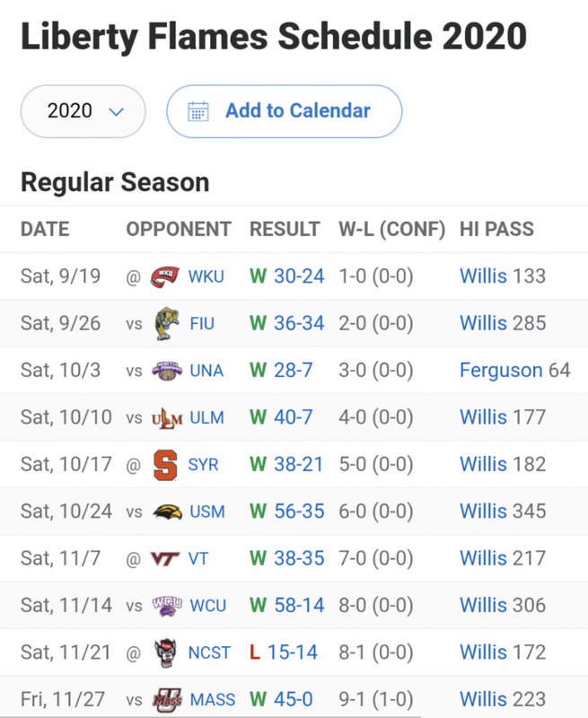
Task: Click the NC State wolf logo
Action: tap(165, 653)
